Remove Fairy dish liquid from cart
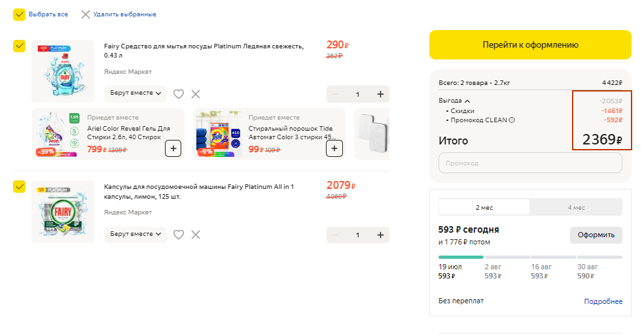Viewport: 644px width, 334px height. pos(196,94)
